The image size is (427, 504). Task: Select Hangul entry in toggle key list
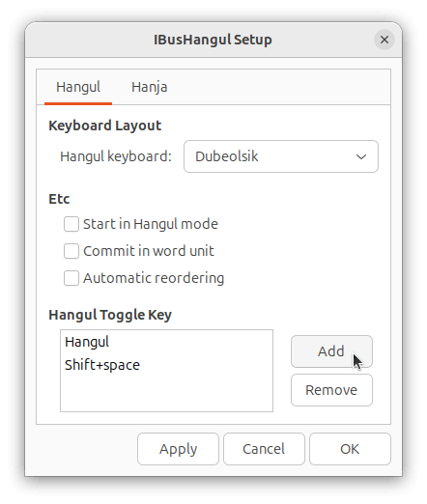(x=166, y=342)
